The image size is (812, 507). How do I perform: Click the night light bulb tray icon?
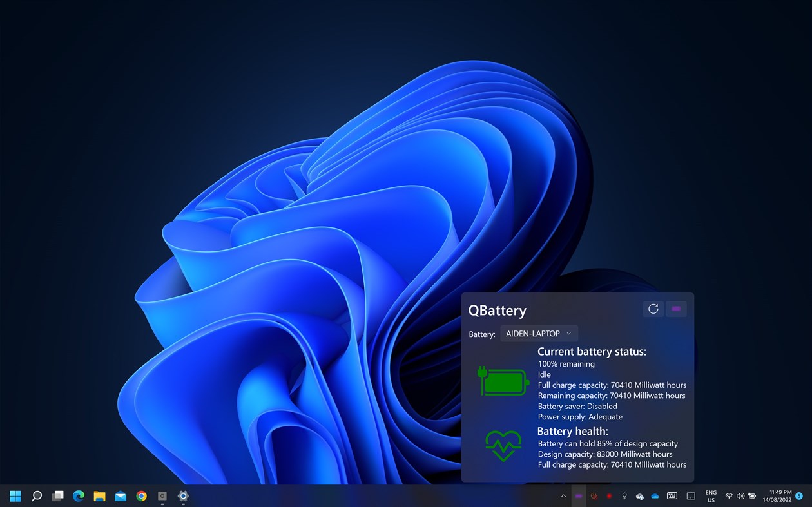click(x=624, y=496)
